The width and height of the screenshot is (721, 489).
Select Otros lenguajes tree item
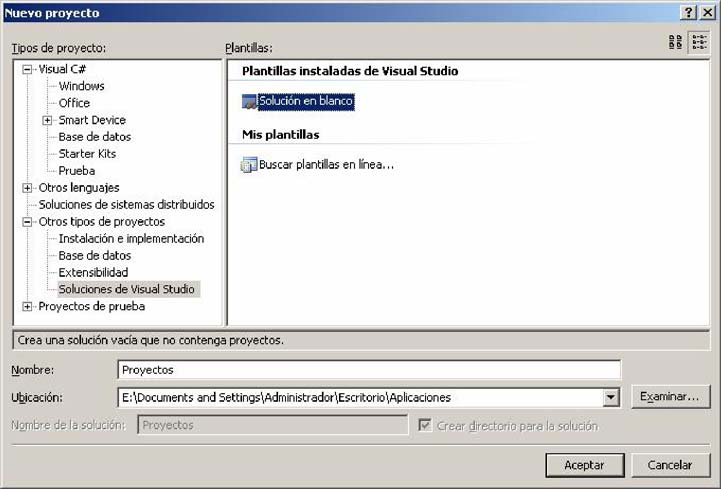click(x=79, y=188)
